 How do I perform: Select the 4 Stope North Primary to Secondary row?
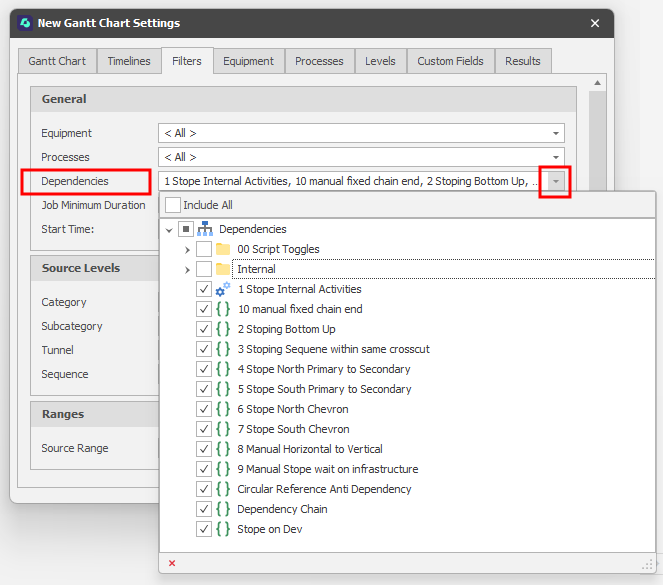323,369
